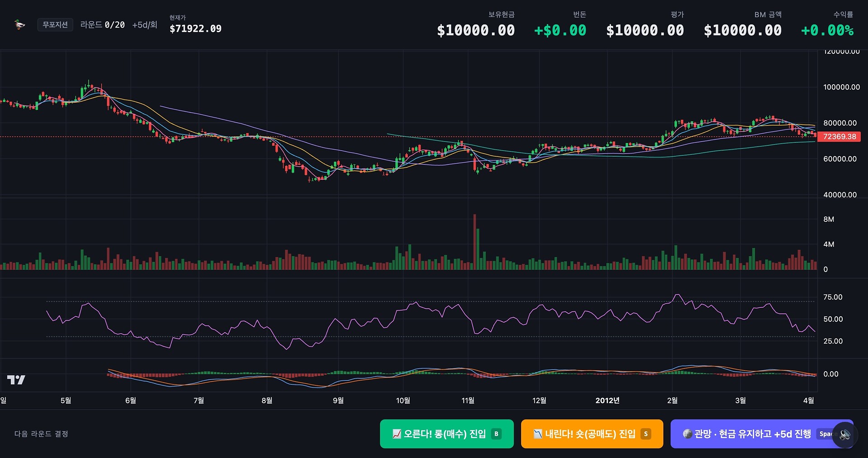This screenshot has width=868, height=458.
Task: Enter a short position with the orange button
Action: coord(592,434)
